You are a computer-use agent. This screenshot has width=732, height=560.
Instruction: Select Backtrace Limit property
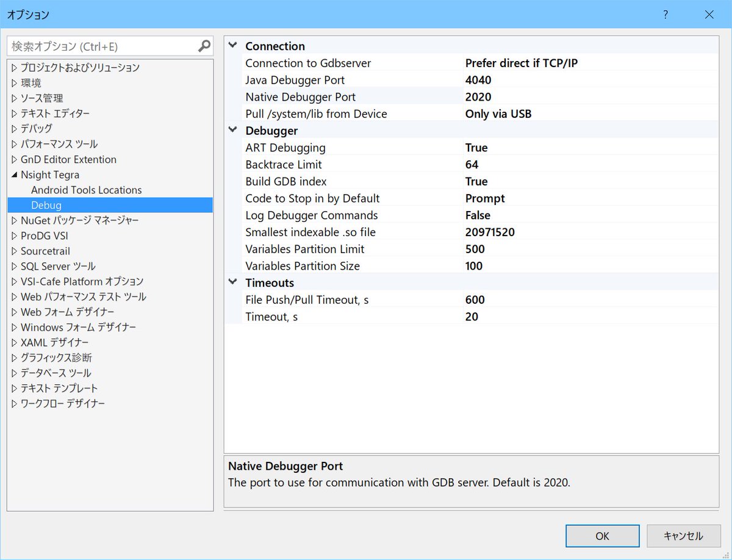[x=284, y=165]
